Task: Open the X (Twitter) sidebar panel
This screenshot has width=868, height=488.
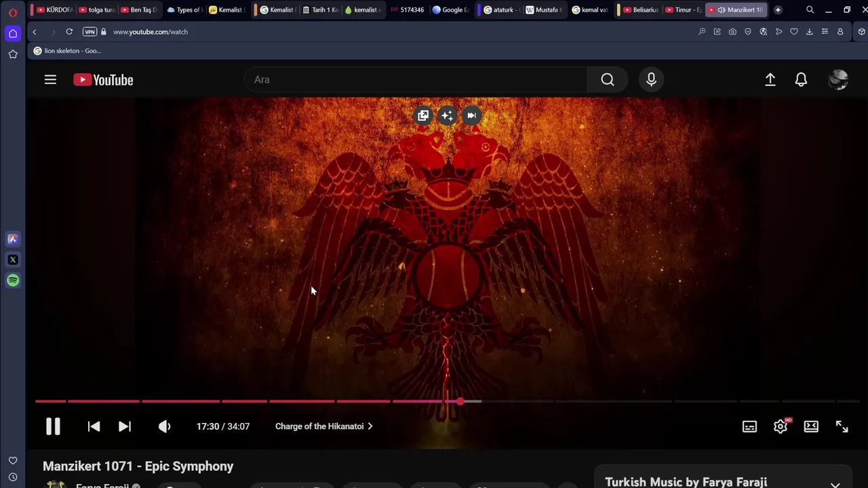Action: pyautogui.click(x=13, y=260)
